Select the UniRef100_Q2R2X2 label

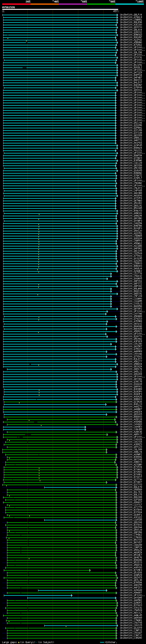pyautogui.click(x=131, y=32)
